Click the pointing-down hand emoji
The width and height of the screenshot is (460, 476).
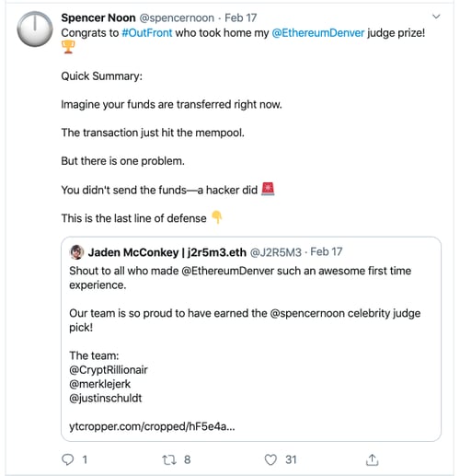point(217,217)
